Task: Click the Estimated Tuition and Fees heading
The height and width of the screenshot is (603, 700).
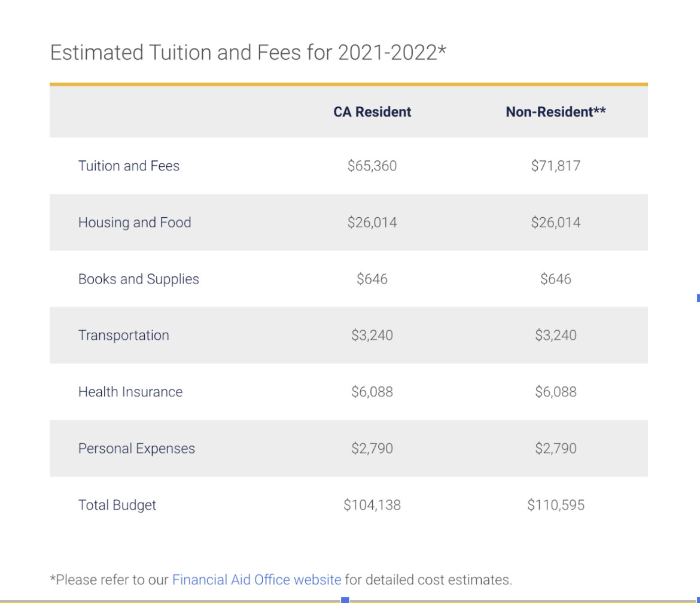Action: [248, 52]
